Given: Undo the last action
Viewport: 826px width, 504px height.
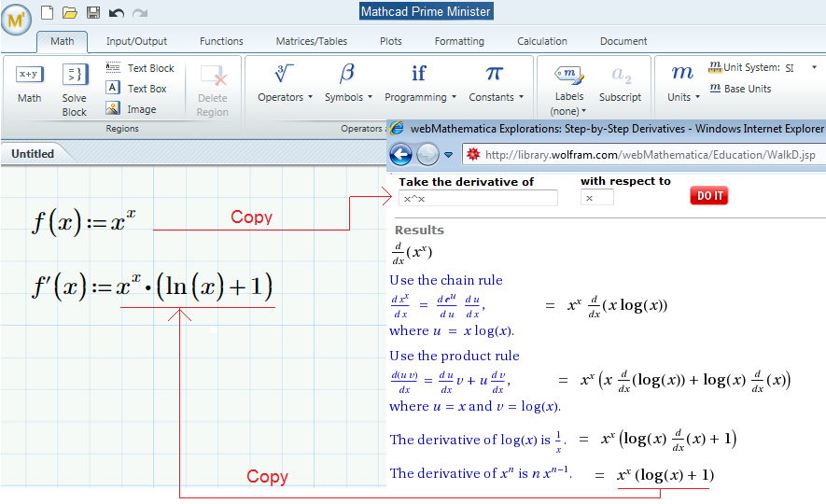Looking at the screenshot, I should pos(116,13).
